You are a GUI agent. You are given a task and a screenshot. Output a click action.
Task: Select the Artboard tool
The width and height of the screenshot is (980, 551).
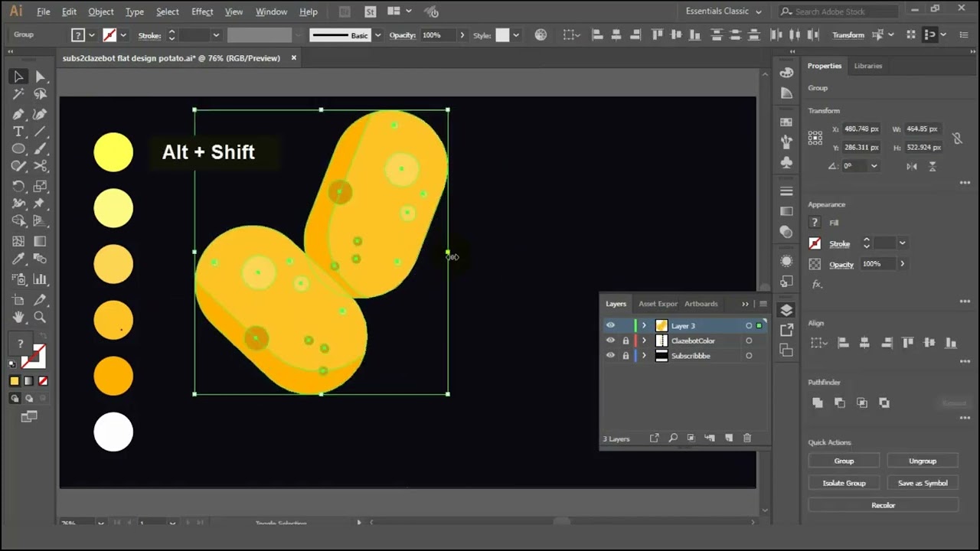point(18,300)
